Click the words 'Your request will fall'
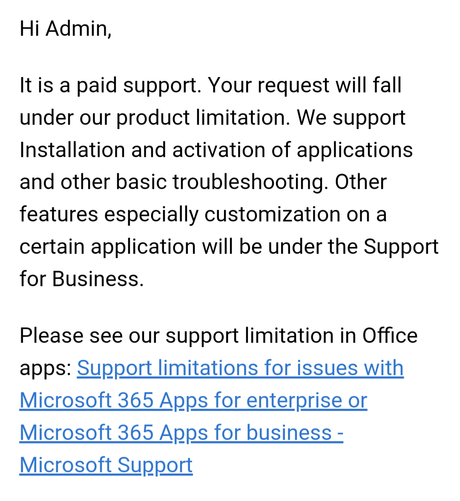The height and width of the screenshot is (501, 460). pyautogui.click(x=305, y=85)
